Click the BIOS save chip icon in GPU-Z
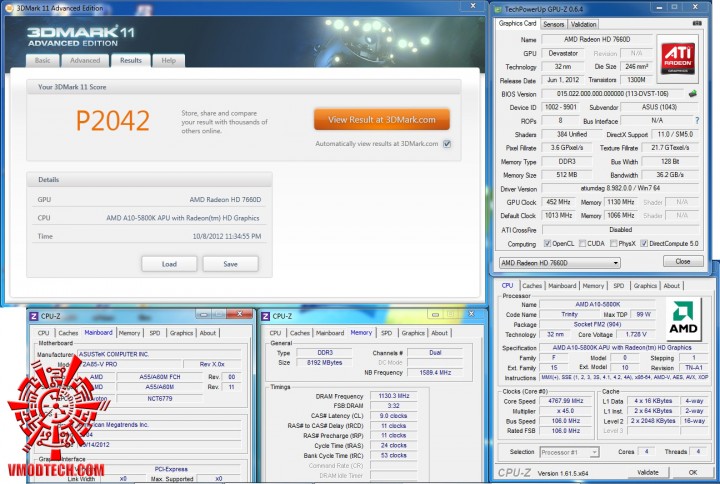This screenshot has height=484, width=720. click(x=692, y=94)
